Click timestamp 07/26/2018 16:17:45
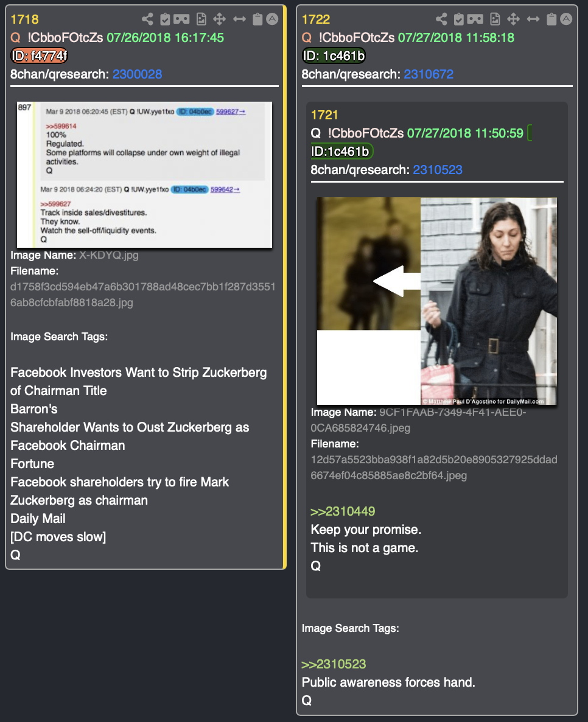Viewport: 588px width, 722px height. tap(166, 38)
